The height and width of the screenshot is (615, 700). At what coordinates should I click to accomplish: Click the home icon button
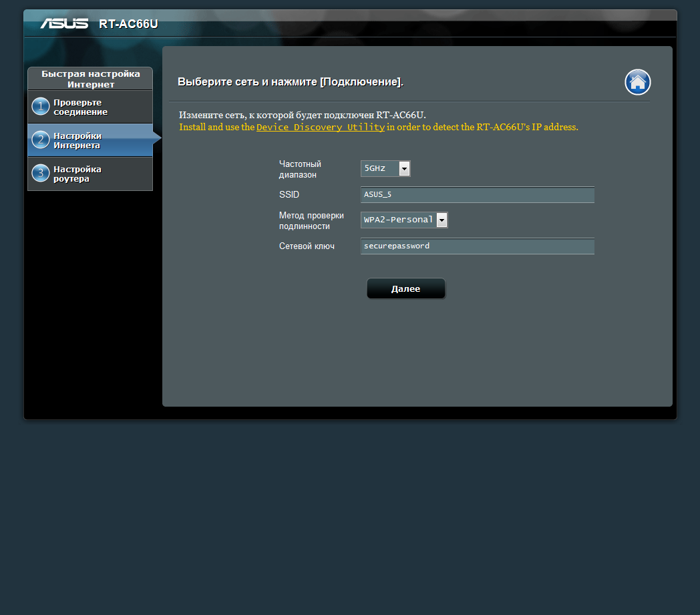click(x=637, y=82)
